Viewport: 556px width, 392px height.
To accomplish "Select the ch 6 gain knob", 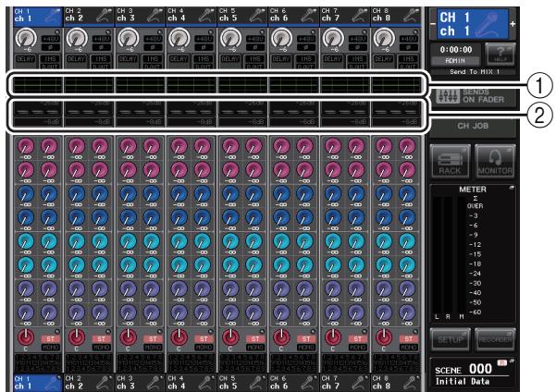I will pyautogui.click(x=281, y=38).
